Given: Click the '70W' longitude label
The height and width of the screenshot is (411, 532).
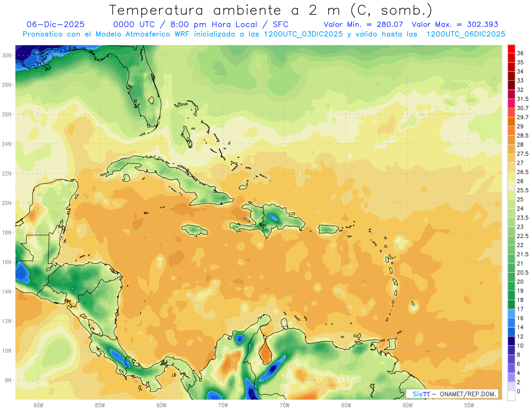Looking at the screenshot, I should tap(285, 405).
